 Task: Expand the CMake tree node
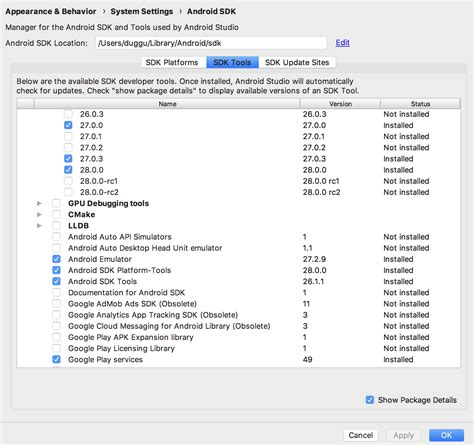[x=39, y=215]
